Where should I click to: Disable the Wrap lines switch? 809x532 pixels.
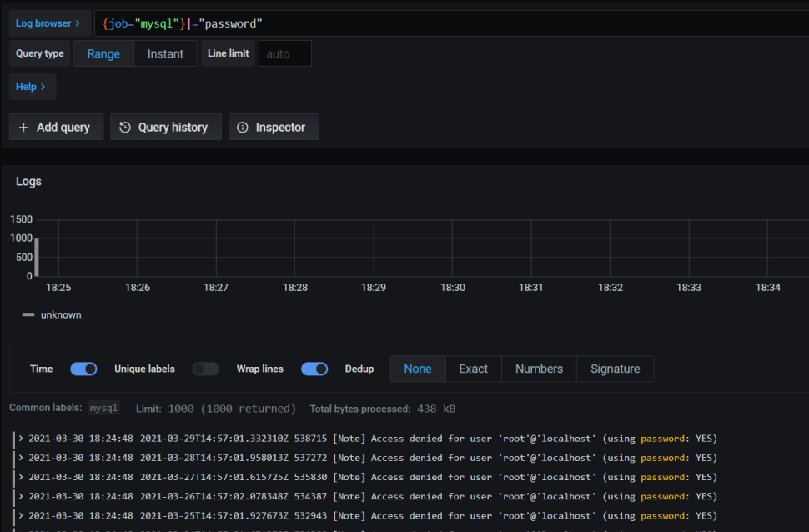(x=314, y=369)
